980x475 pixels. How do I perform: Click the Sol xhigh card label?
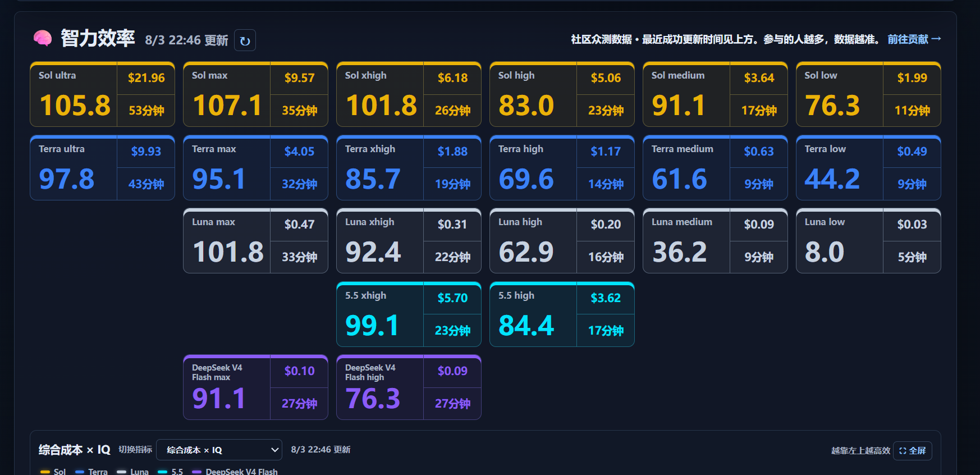coord(365,75)
